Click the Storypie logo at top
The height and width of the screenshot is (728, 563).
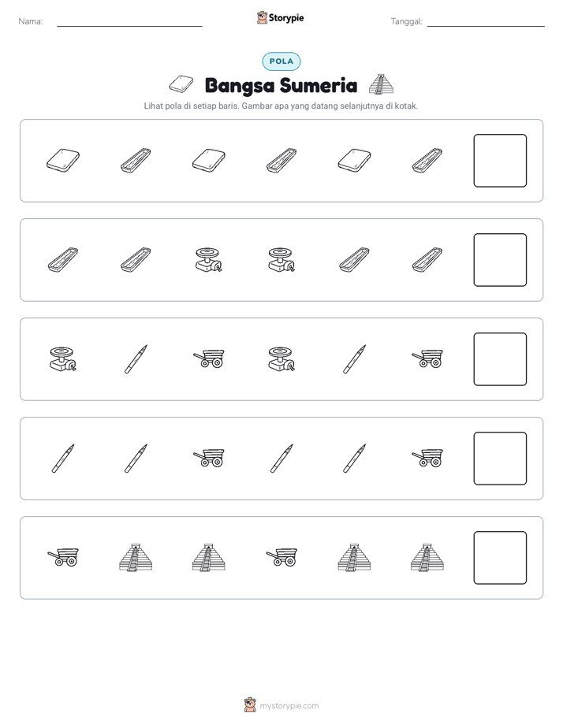point(280,18)
